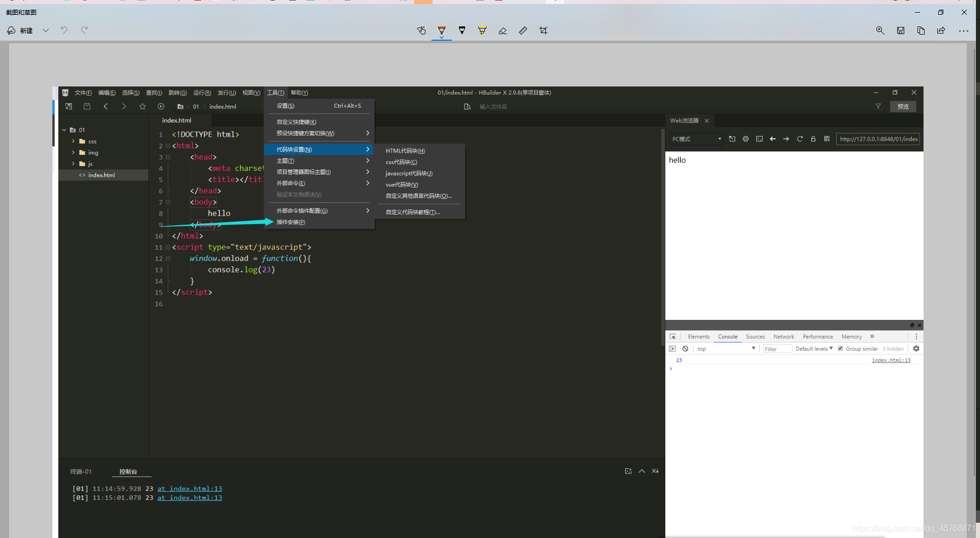Expand the 外部命令(E) submenu
980x538 pixels.
(319, 183)
